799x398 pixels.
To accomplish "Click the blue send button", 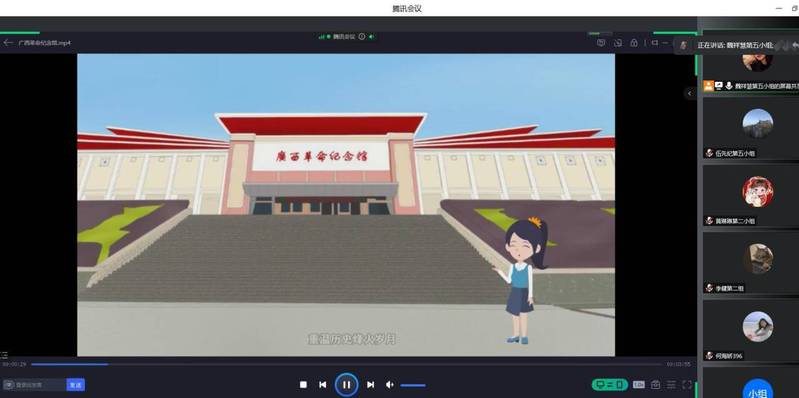I will pos(75,385).
